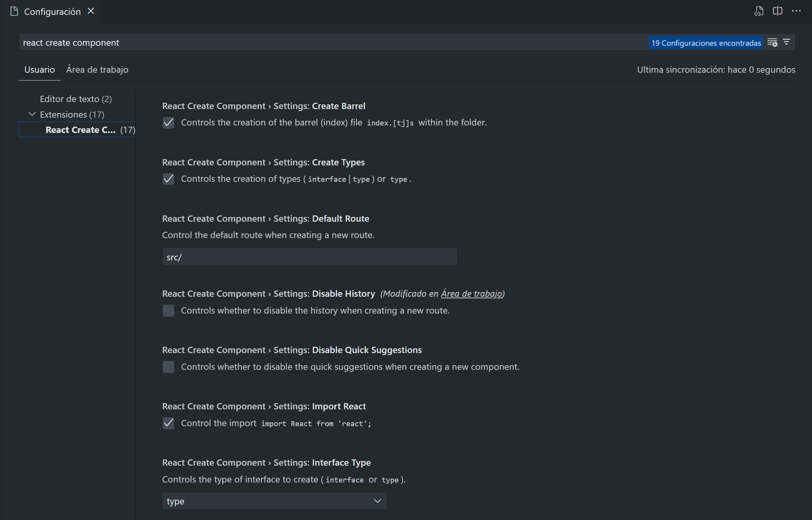Follow the Área de trabajo link

471,294
